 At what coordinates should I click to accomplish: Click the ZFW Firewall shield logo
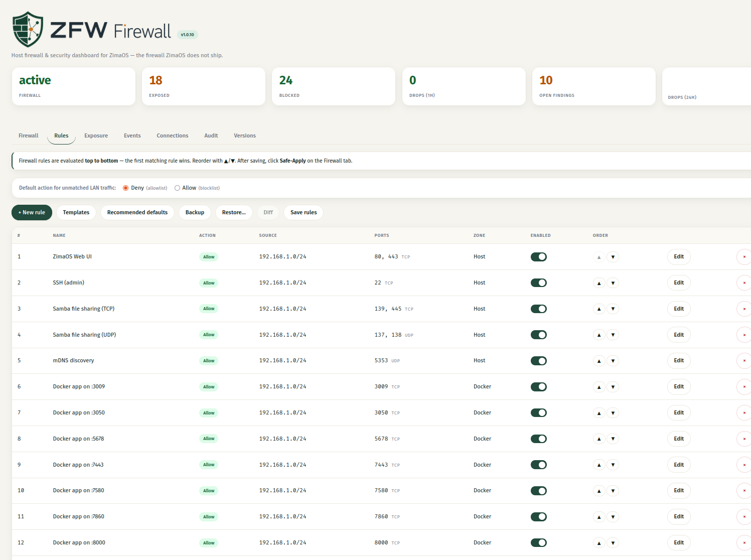click(28, 30)
